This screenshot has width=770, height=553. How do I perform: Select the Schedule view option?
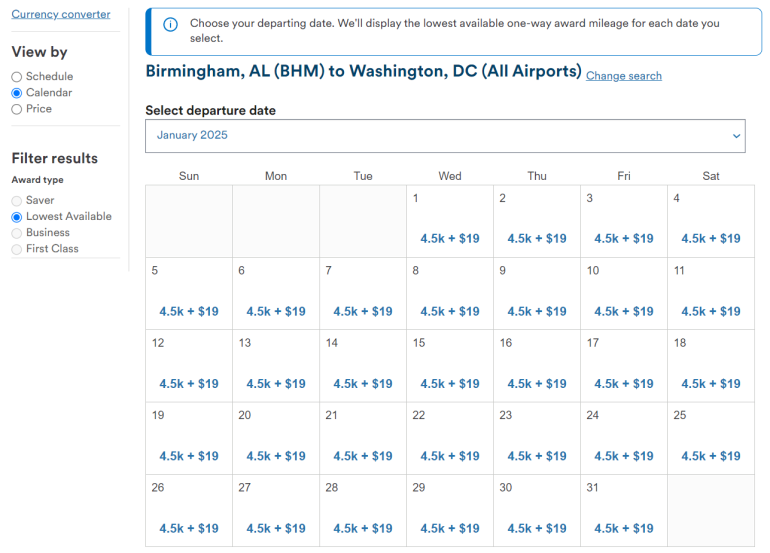(17, 77)
